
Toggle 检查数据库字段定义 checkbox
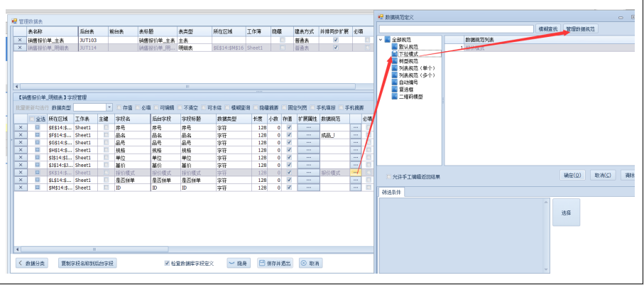click(167, 263)
